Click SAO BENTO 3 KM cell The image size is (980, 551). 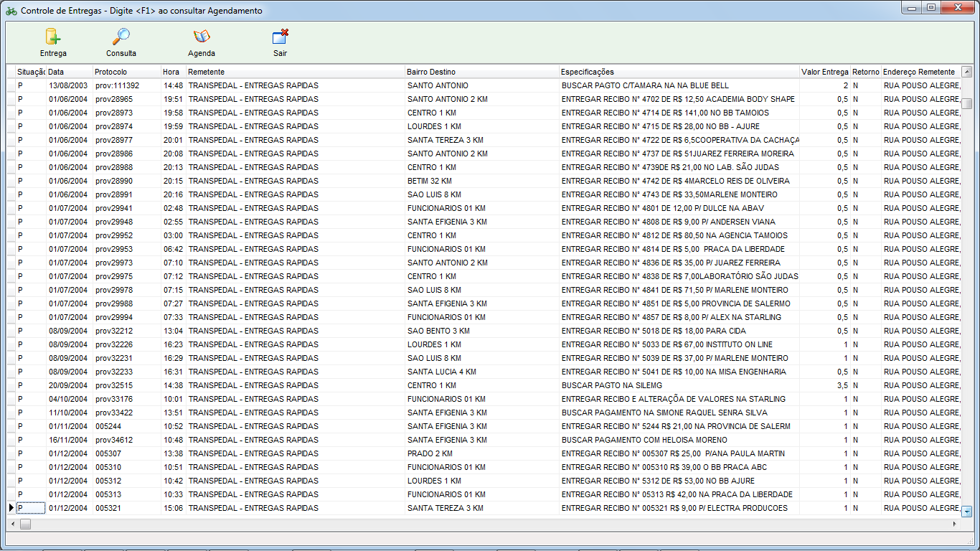[x=482, y=331]
